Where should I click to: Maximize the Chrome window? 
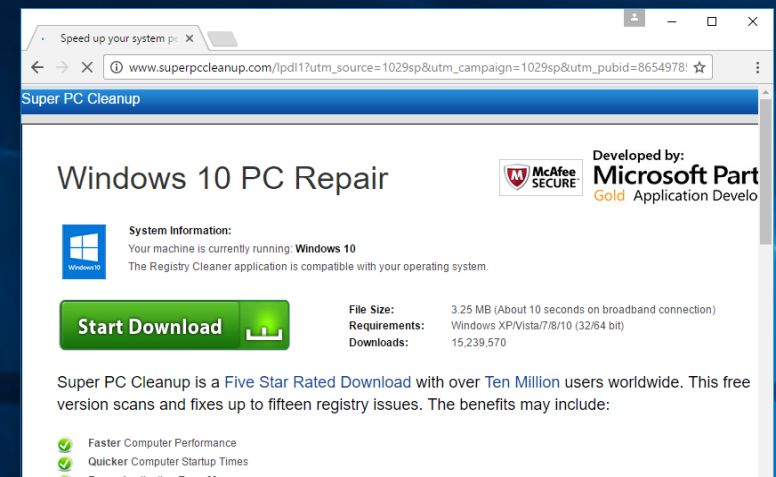712,21
